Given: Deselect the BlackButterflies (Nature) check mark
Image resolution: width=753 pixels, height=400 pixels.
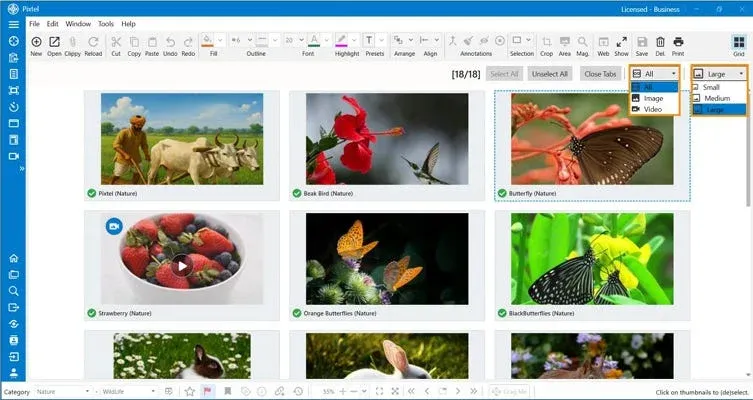Looking at the screenshot, I should [x=502, y=313].
